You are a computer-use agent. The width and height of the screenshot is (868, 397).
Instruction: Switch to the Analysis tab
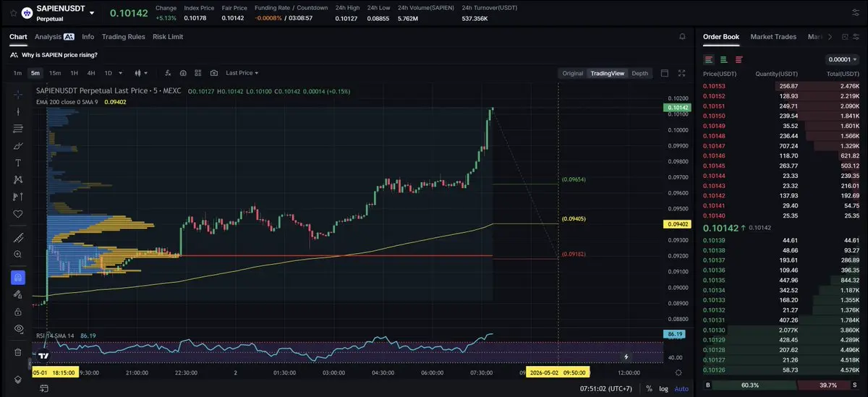[54, 37]
